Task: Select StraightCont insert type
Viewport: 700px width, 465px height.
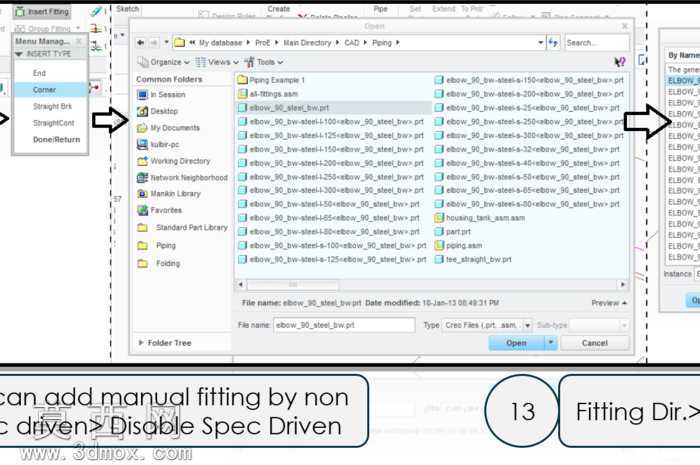Action: pos(54,123)
